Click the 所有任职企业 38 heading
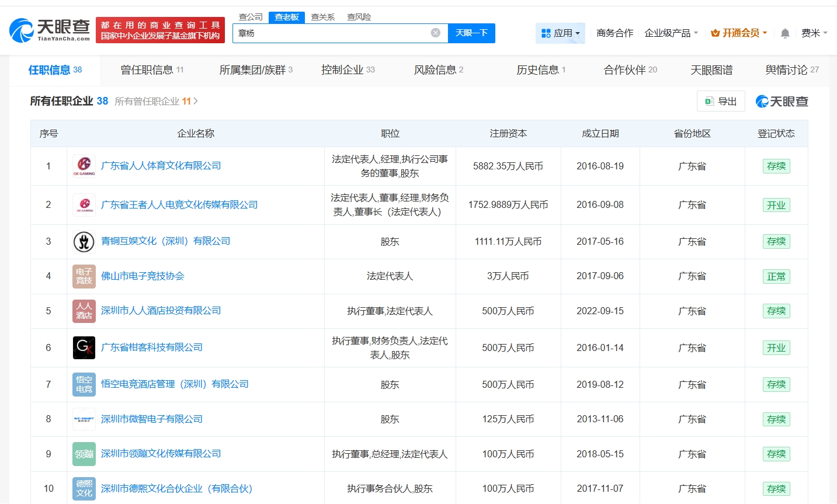The width and height of the screenshot is (837, 504). (x=69, y=101)
